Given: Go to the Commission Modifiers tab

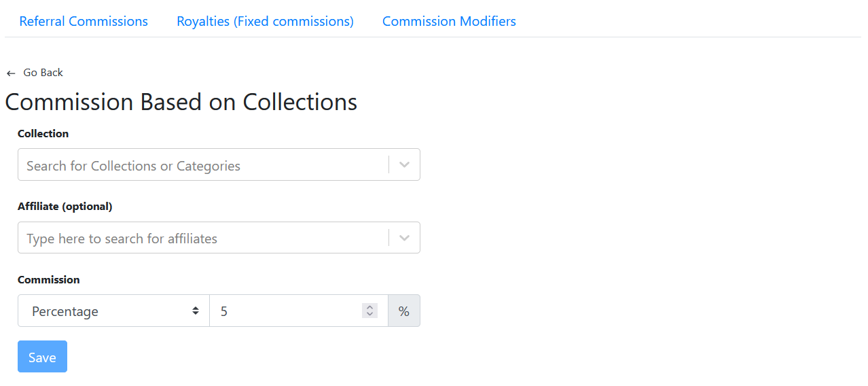Looking at the screenshot, I should (x=449, y=21).
